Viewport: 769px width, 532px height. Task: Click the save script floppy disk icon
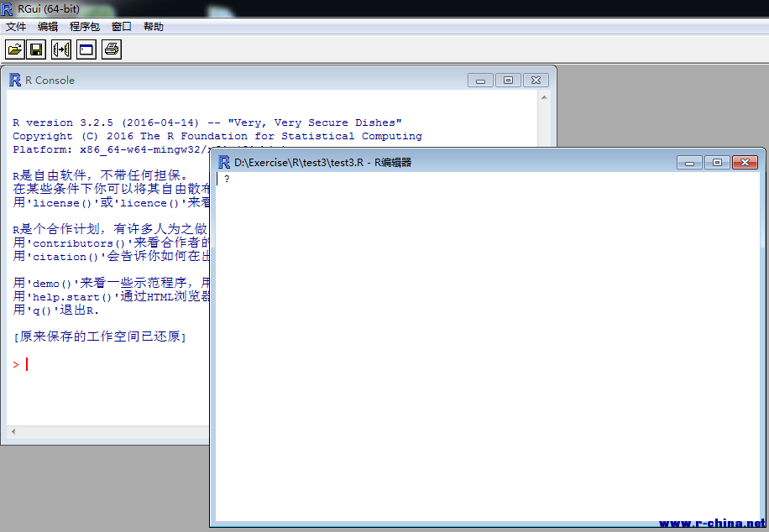coord(36,50)
